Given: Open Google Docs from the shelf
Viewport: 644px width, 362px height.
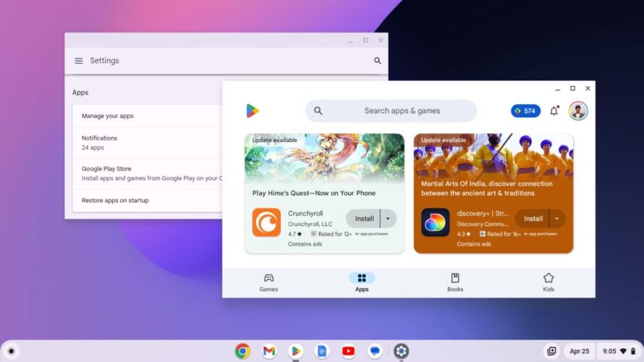Looking at the screenshot, I should coord(321,351).
